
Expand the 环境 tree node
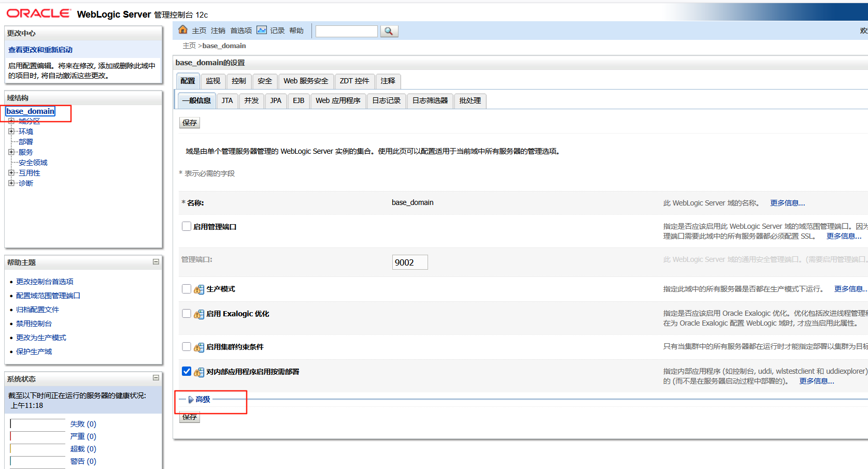pos(11,131)
